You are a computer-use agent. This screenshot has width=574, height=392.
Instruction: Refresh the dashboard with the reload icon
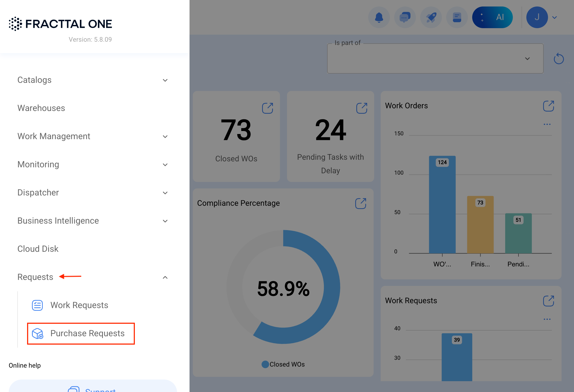[x=559, y=59]
